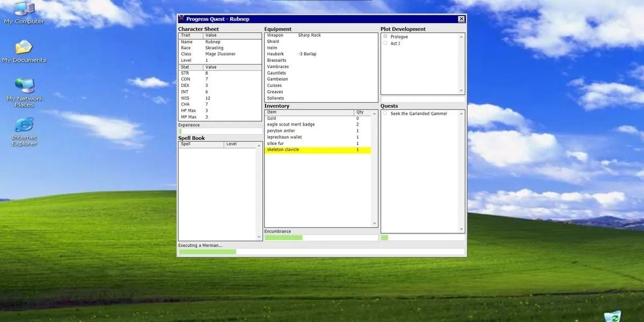Click the Spell column header
The image size is (644, 322).
(x=201, y=144)
